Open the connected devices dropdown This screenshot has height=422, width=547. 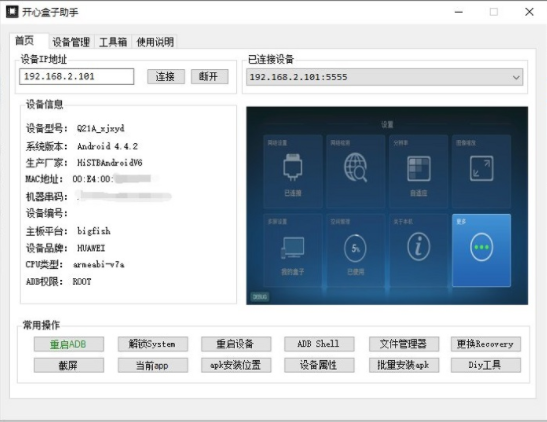tap(384, 77)
